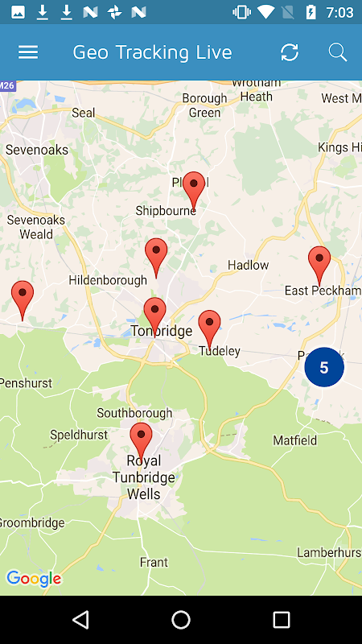362x644 pixels.
Task: Select the red marker near Shipbourne
Action: (194, 191)
